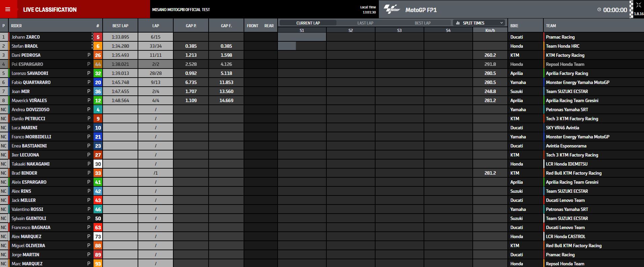This screenshot has width=644, height=267.
Task: Click the Avintia Esponsorama team name
Action: pyautogui.click(x=566, y=146)
